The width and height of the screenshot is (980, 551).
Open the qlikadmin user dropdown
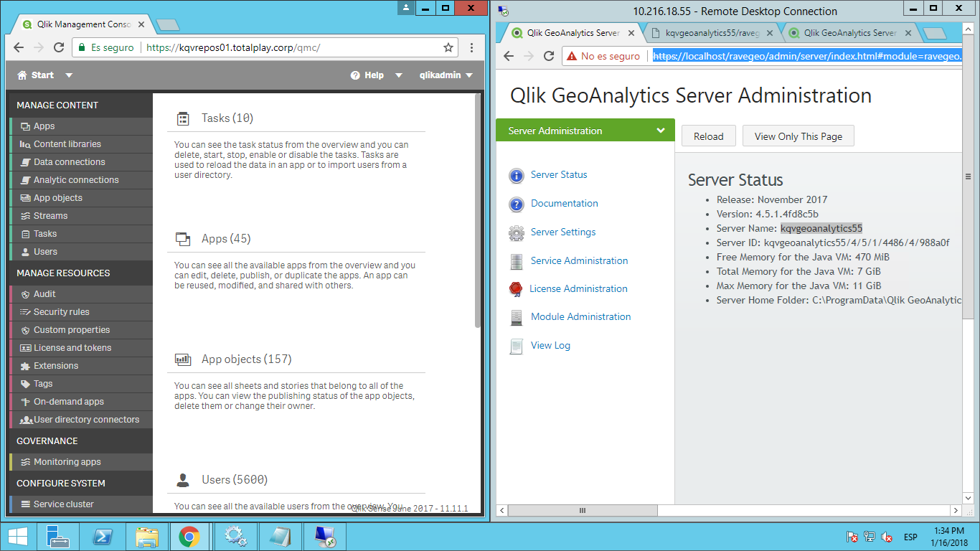pos(469,75)
